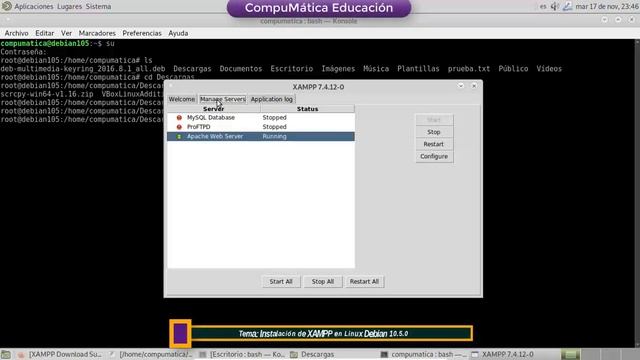Click the Stopped status of MySQL Database

tap(274, 118)
